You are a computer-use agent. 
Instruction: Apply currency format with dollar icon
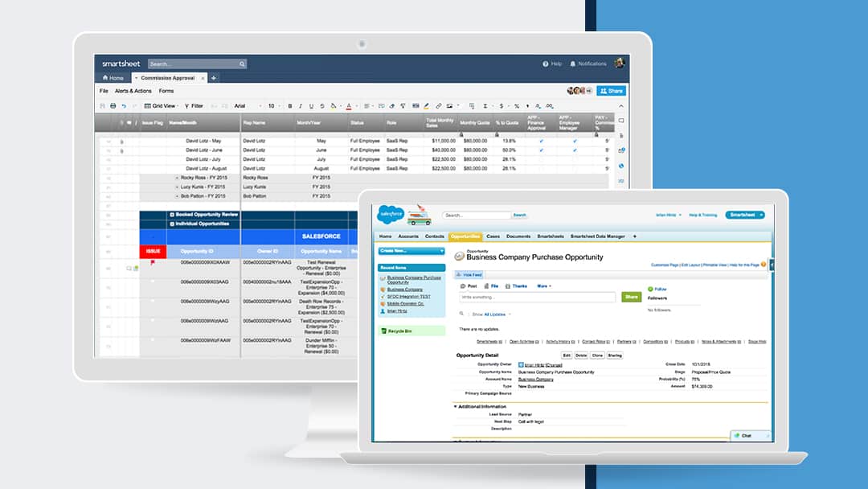502,106
